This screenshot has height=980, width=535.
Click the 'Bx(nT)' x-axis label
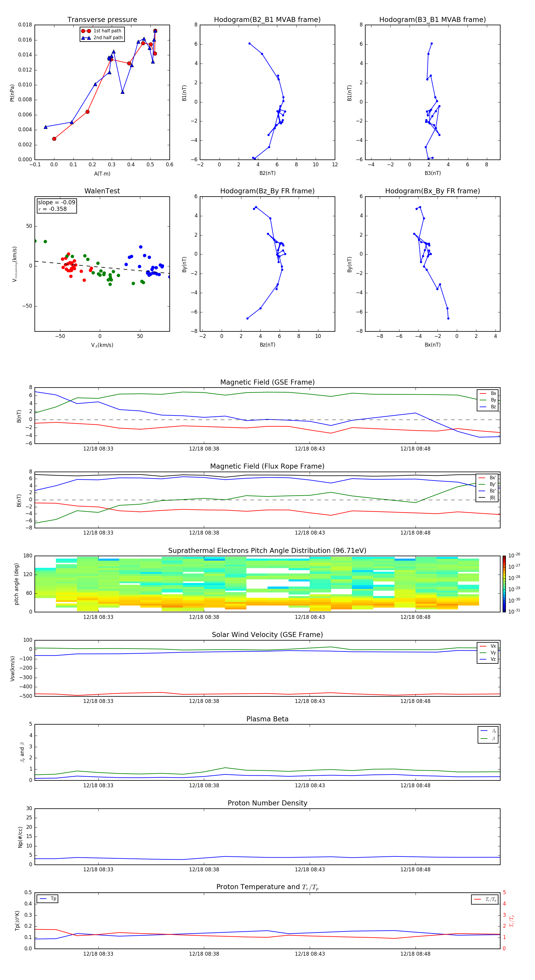tap(432, 345)
